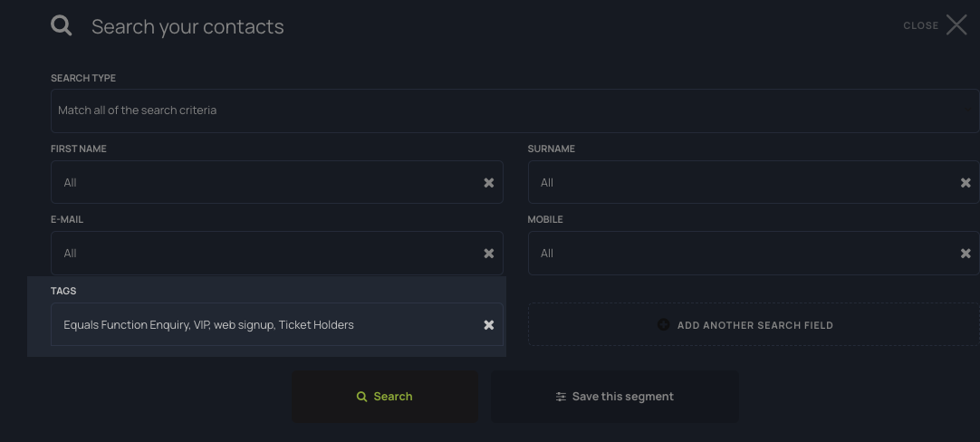The height and width of the screenshot is (442, 980).
Task: Click the plus icon in Add Another Search Field
Action: coord(663,325)
